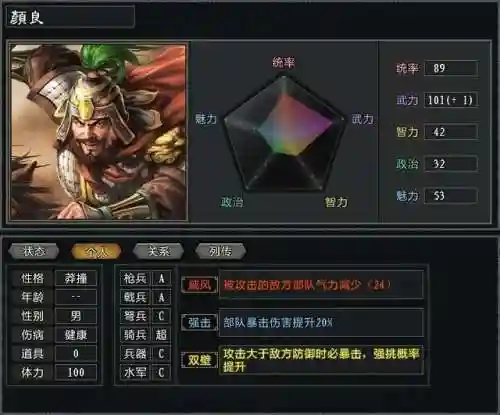Image resolution: width=500 pixels, height=415 pixels.
Task: Click the 颜良 name title box
Action: 70,17
